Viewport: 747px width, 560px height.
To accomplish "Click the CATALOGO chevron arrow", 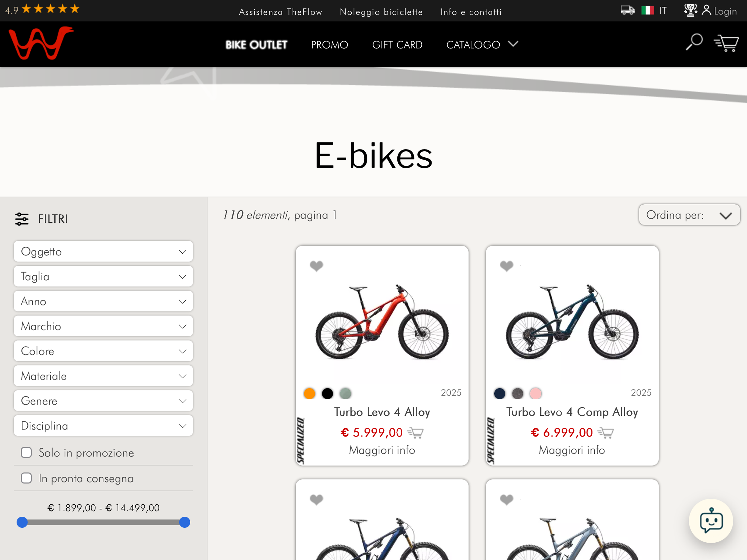I will pos(513,44).
